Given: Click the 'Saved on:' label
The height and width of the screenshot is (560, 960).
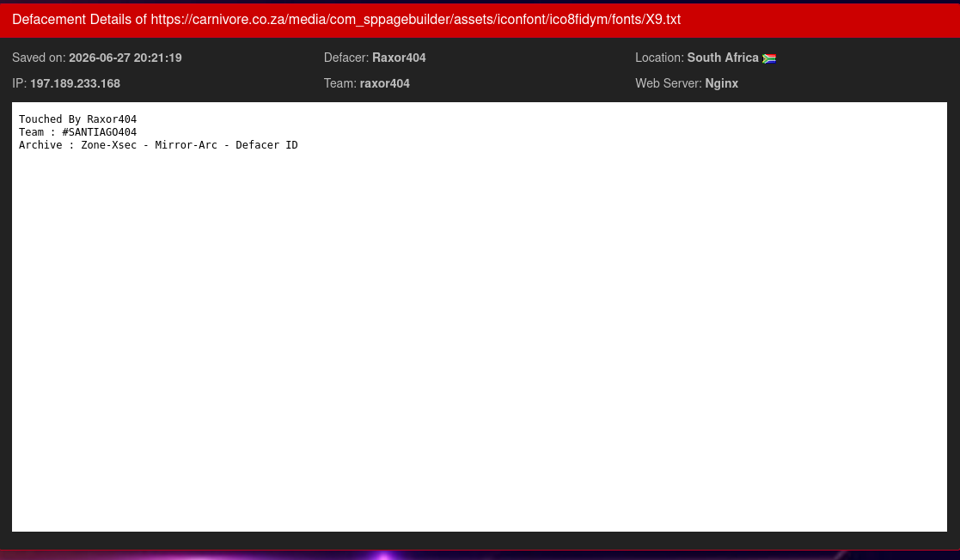Looking at the screenshot, I should coord(39,58).
